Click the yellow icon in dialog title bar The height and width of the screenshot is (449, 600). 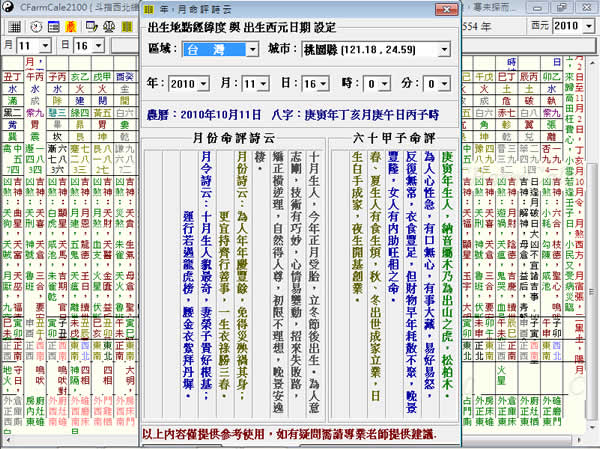pyautogui.click(x=148, y=9)
